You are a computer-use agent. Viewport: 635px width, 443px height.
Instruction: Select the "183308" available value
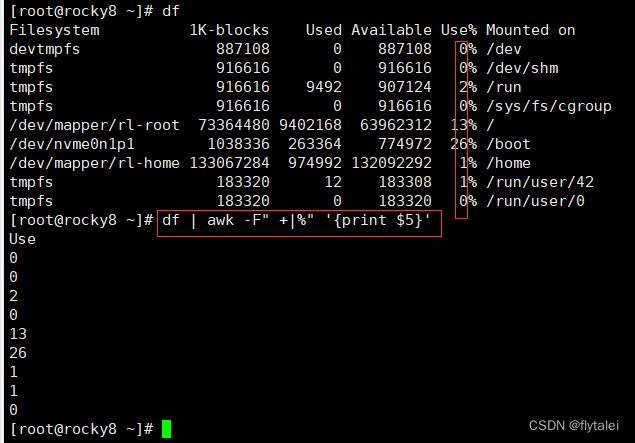click(x=405, y=182)
